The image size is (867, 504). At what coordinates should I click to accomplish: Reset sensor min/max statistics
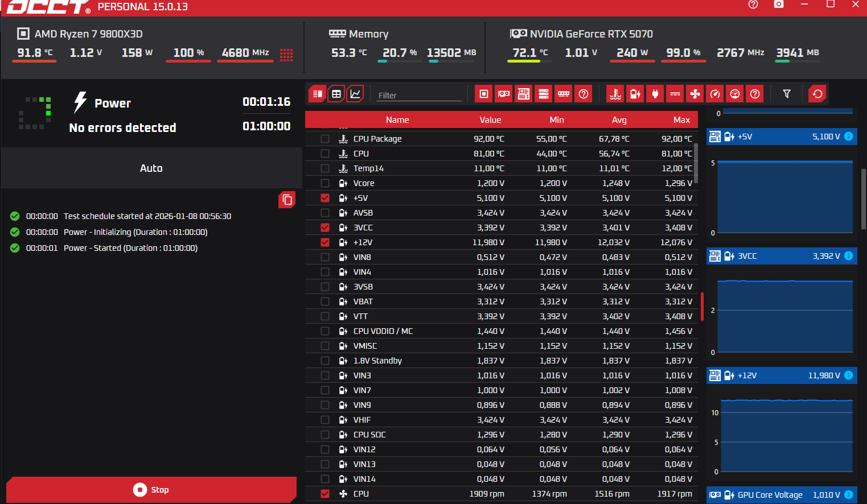click(817, 94)
